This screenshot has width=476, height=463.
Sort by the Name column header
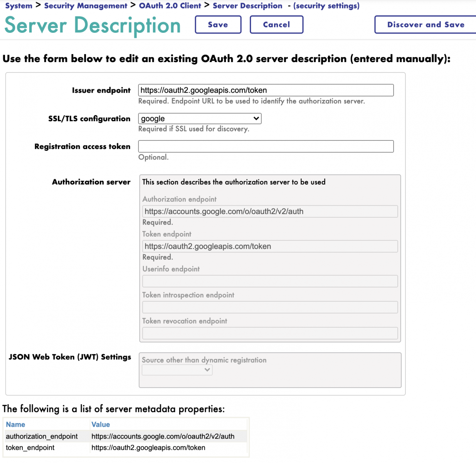(x=15, y=424)
